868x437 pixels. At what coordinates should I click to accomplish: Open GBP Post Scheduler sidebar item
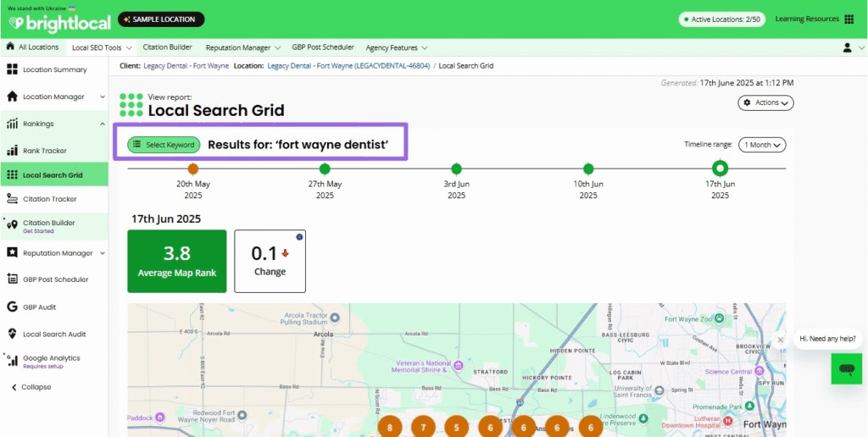tap(54, 279)
